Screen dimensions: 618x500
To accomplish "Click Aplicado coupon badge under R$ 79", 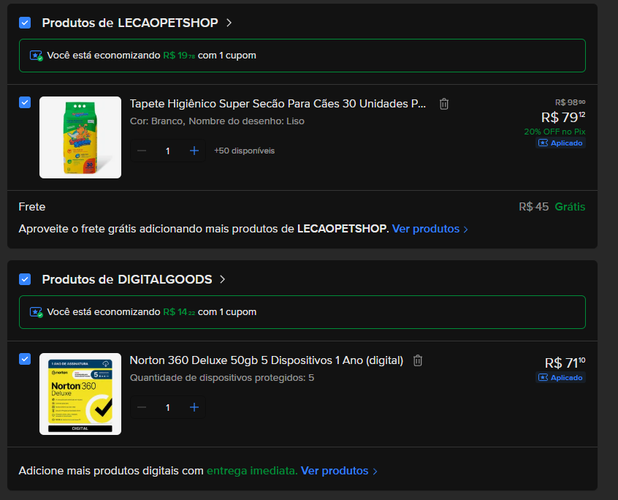I will coord(560,143).
